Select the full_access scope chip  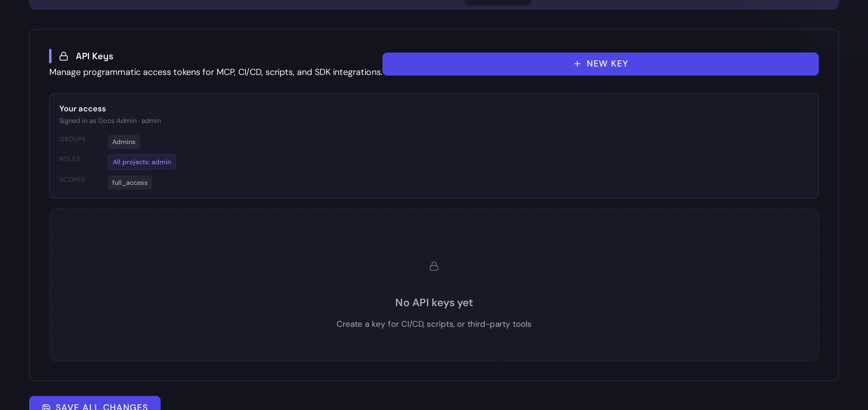coord(130,183)
